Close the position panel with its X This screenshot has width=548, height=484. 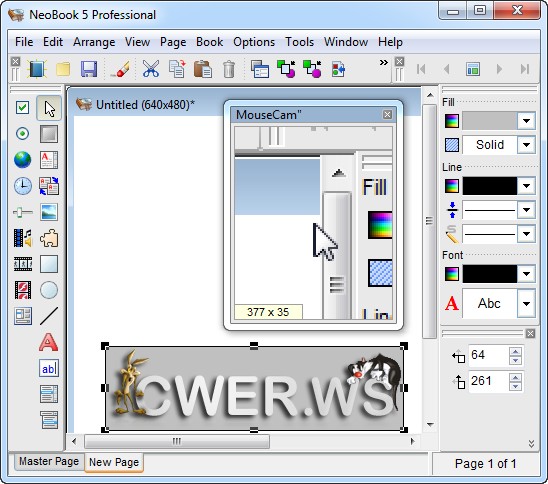pyautogui.click(x=530, y=334)
